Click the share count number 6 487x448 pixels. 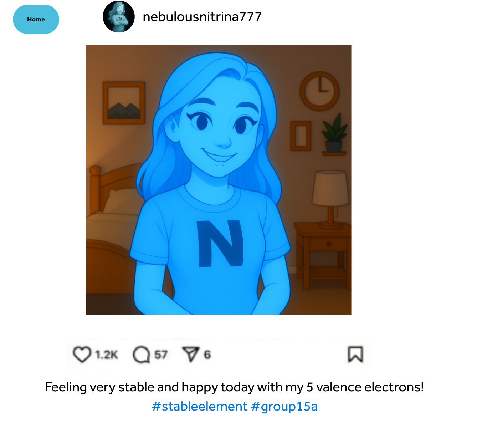coord(207,355)
